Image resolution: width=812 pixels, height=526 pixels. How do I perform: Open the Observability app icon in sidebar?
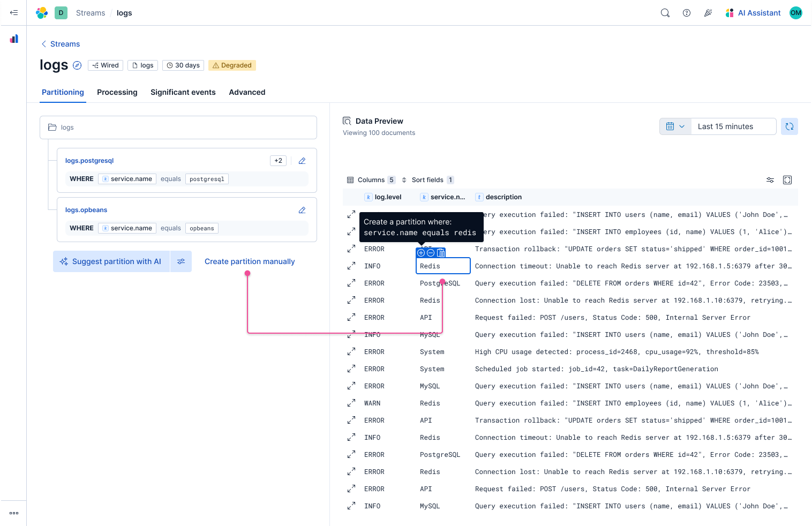click(x=14, y=39)
